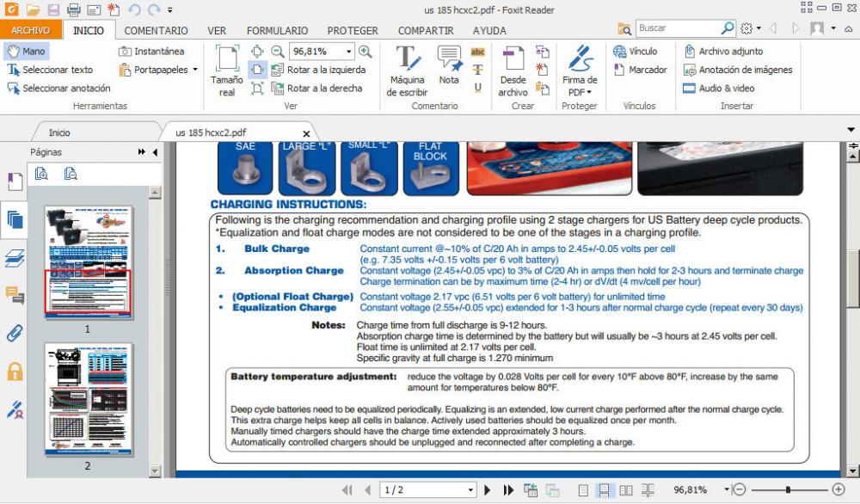Expand the quick access toolbar customize arrow

click(x=170, y=9)
